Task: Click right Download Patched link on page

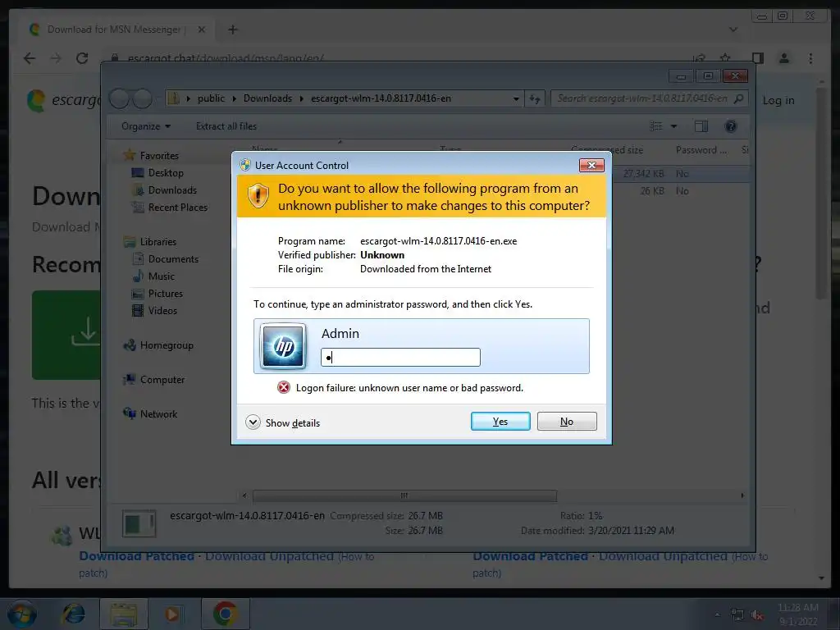Action: pyautogui.click(x=531, y=556)
